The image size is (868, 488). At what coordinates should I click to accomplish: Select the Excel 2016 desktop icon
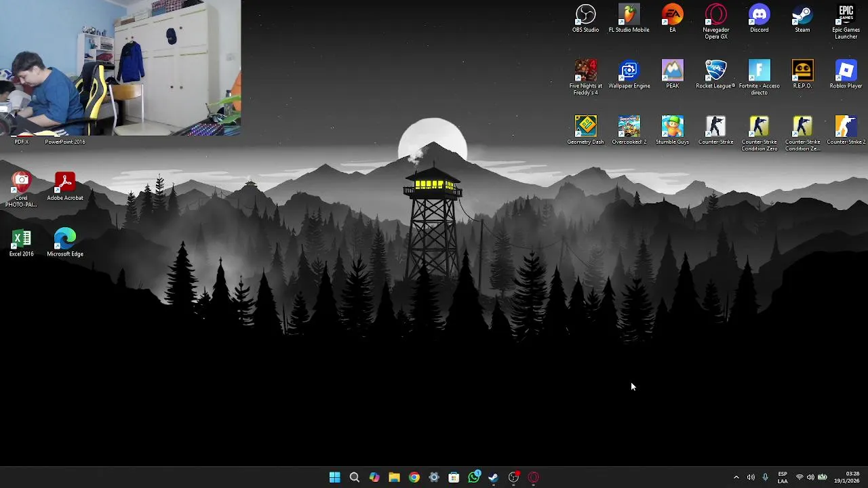(21, 243)
